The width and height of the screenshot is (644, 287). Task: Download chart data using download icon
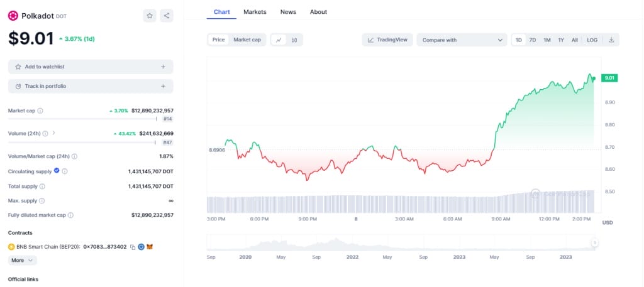click(611, 40)
